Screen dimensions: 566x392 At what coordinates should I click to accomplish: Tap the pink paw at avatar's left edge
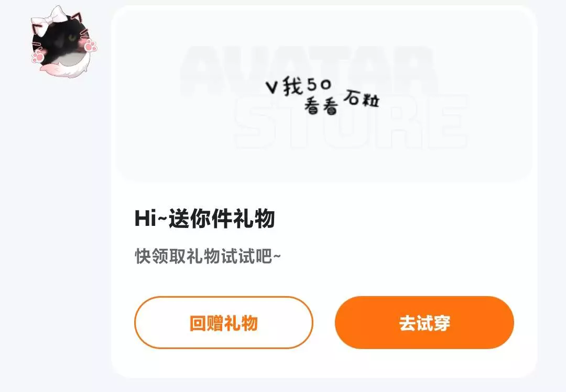(x=38, y=56)
